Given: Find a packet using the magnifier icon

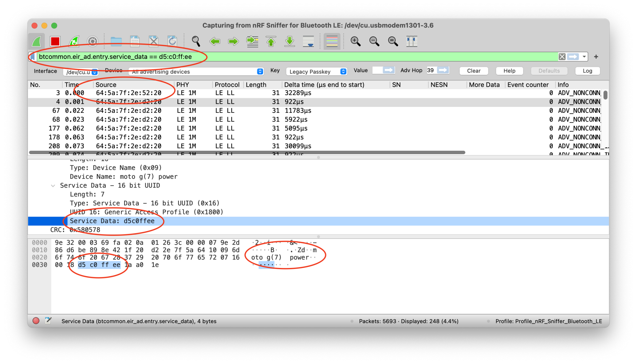Looking at the screenshot, I should (x=196, y=41).
